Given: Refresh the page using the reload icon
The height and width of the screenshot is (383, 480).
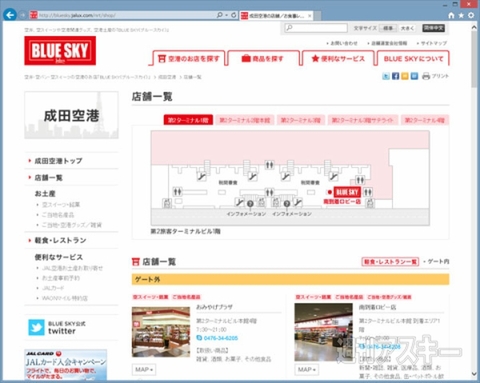Looking at the screenshot, I should pyautogui.click(x=234, y=15).
